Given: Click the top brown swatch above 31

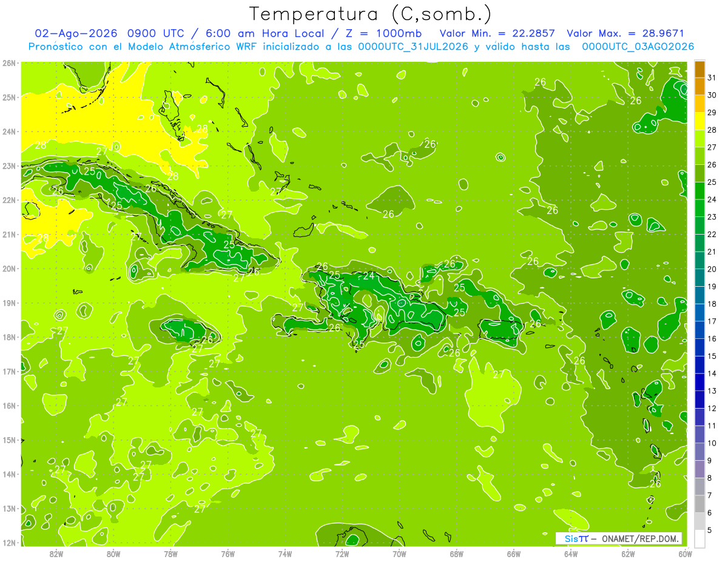Looking at the screenshot, I should pyautogui.click(x=699, y=69).
